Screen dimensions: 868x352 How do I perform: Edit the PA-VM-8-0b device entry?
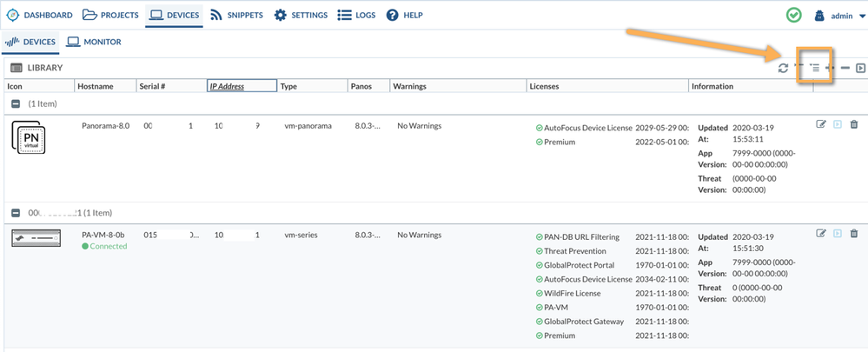point(821,234)
